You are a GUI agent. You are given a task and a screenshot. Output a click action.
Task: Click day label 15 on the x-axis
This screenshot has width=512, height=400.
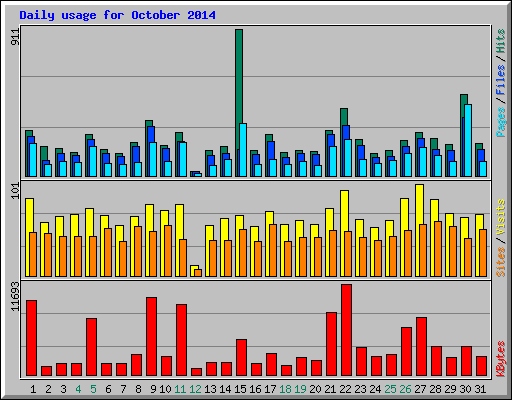240,389
